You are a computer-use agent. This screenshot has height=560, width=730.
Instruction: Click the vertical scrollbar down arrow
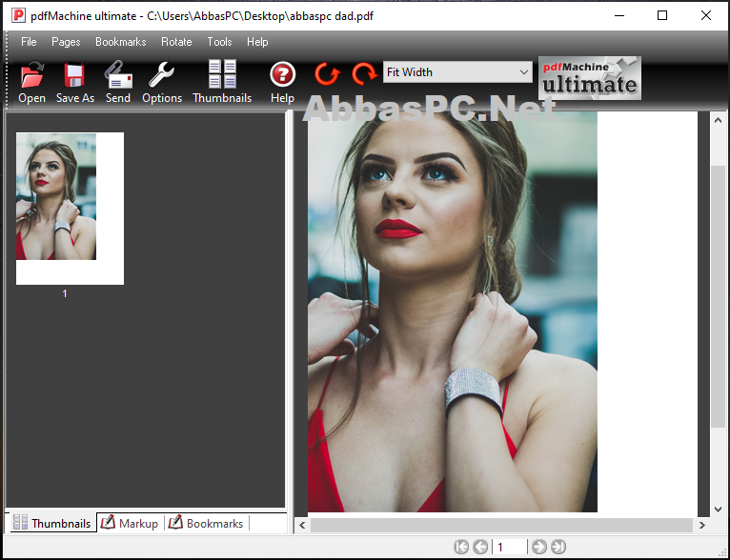pyautogui.click(x=718, y=510)
